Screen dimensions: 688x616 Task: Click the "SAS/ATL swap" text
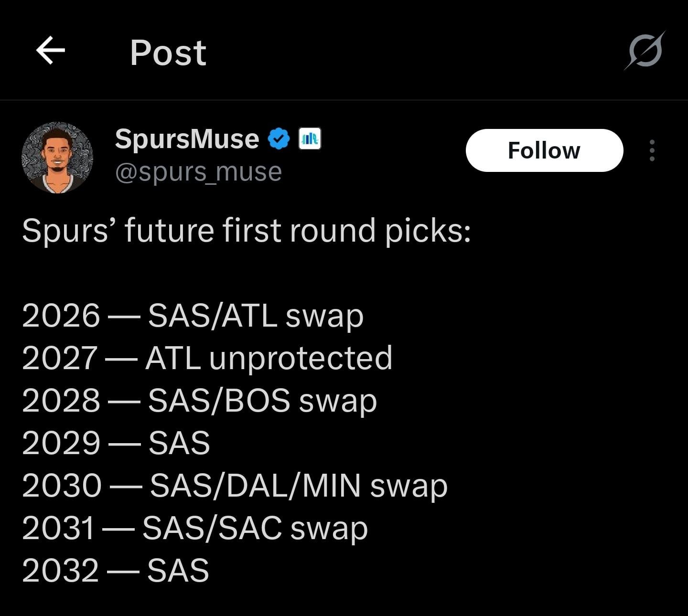(256, 316)
